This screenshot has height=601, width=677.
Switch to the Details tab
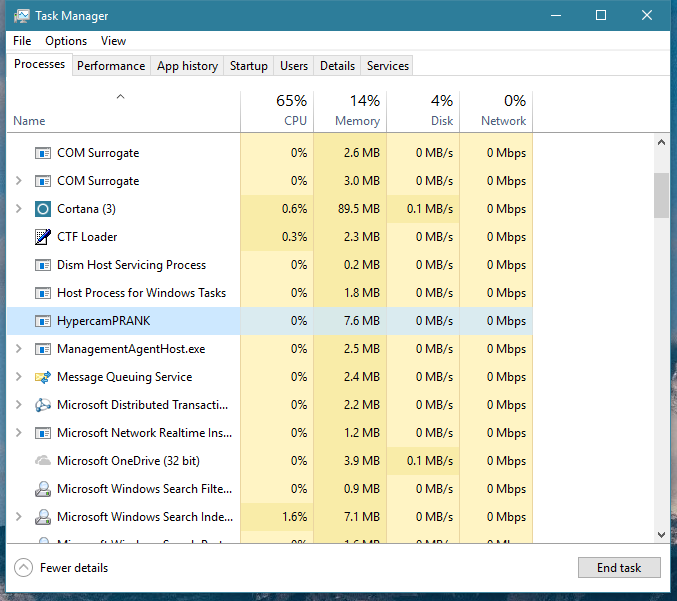point(337,66)
